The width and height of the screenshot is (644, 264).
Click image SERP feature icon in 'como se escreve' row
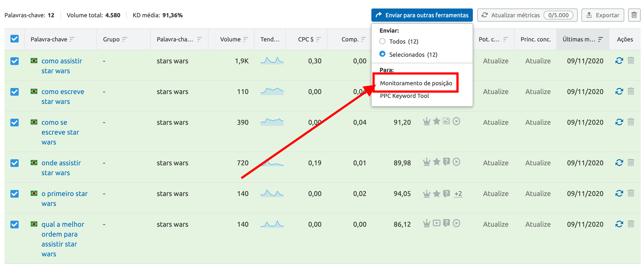(x=447, y=121)
